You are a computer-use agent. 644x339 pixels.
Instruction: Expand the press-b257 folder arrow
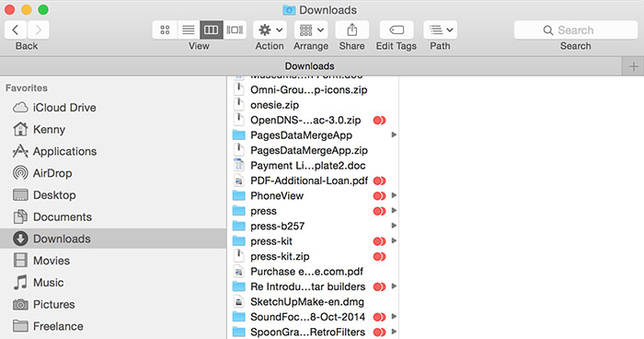point(394,226)
